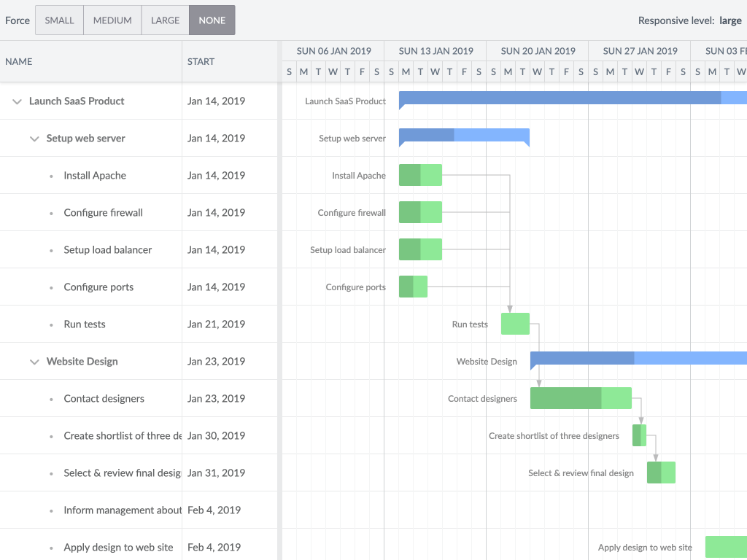This screenshot has height=560, width=747.
Task: Select the Install Apache row name
Action: coord(95,175)
